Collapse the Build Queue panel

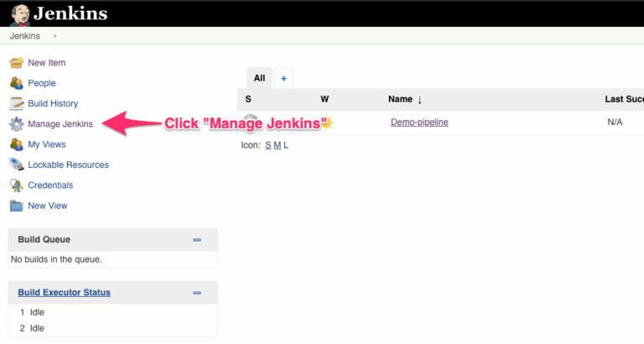[x=197, y=240]
